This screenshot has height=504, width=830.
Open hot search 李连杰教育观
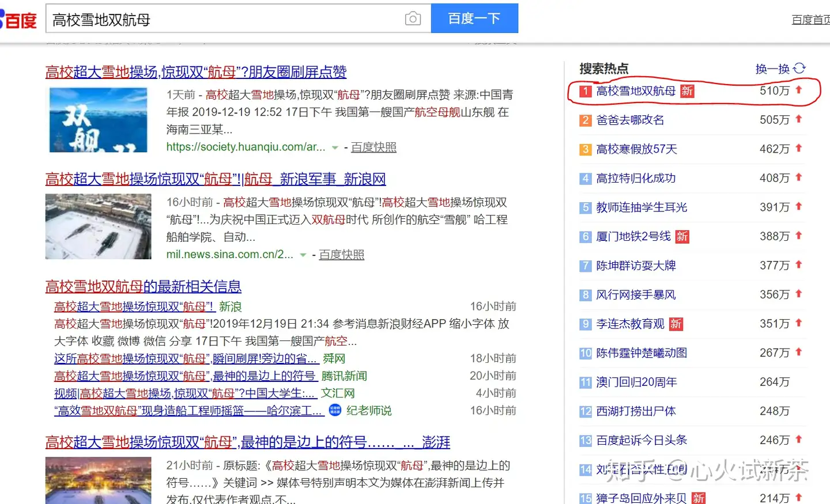pos(630,324)
